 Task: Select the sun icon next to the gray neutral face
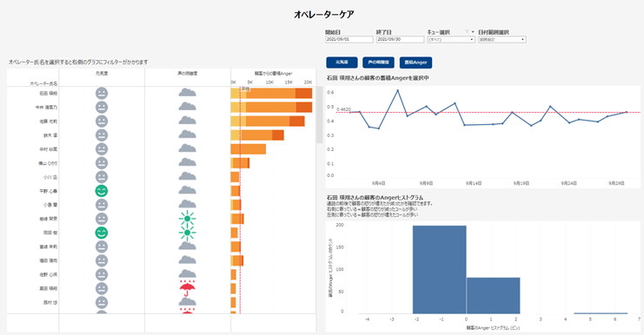pos(187,219)
